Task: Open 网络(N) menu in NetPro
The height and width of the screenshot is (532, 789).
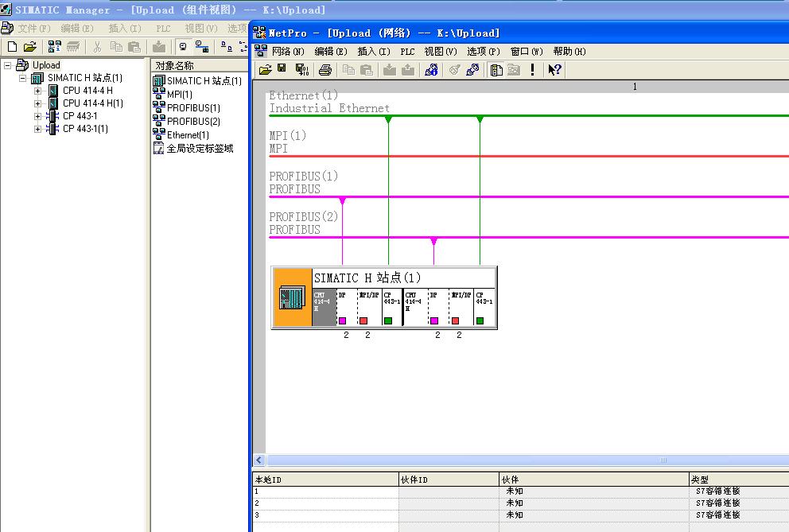Action: point(288,52)
